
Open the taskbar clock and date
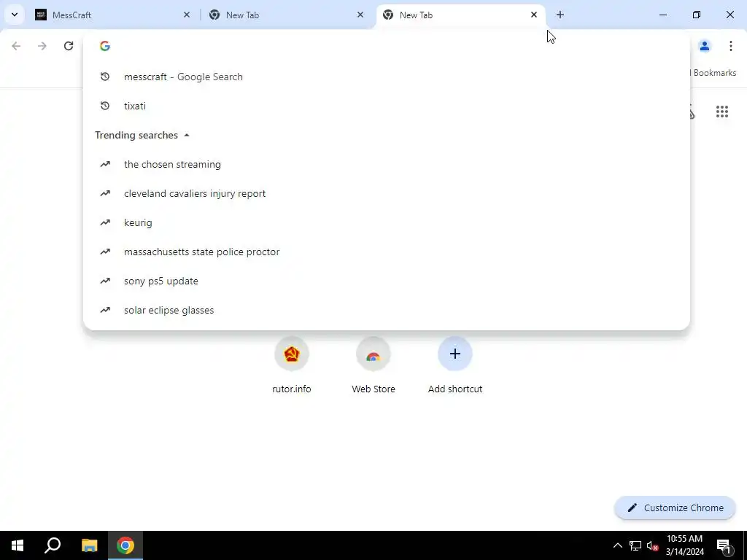coord(684,545)
